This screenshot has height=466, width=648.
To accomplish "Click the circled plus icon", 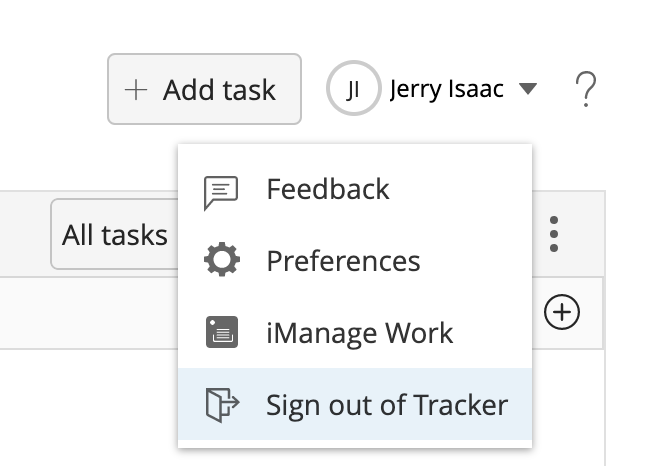I will point(562,312).
